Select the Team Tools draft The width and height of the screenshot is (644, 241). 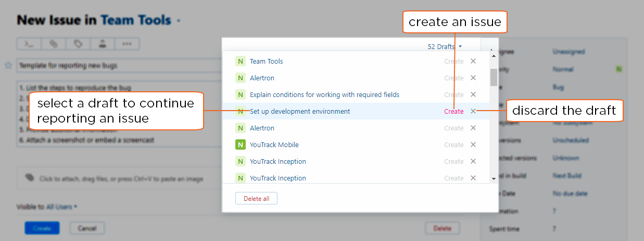point(267,61)
